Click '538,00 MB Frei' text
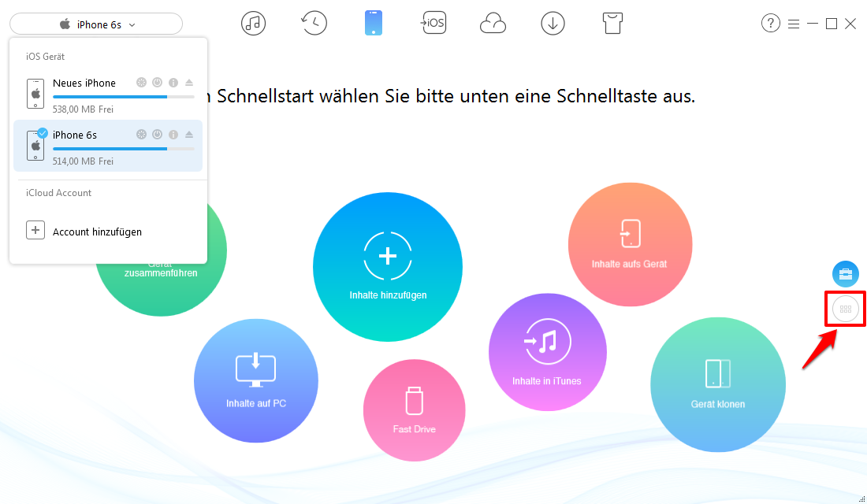 [x=83, y=109]
